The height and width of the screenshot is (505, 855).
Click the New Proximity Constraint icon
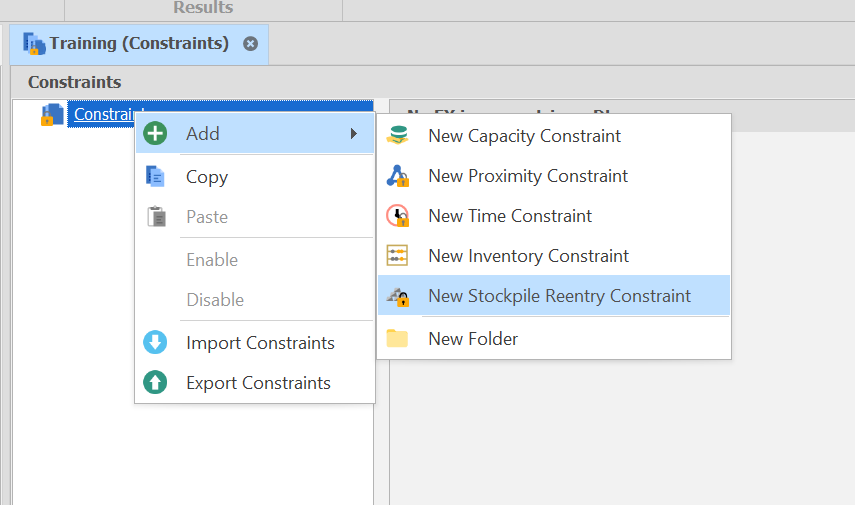[398, 176]
